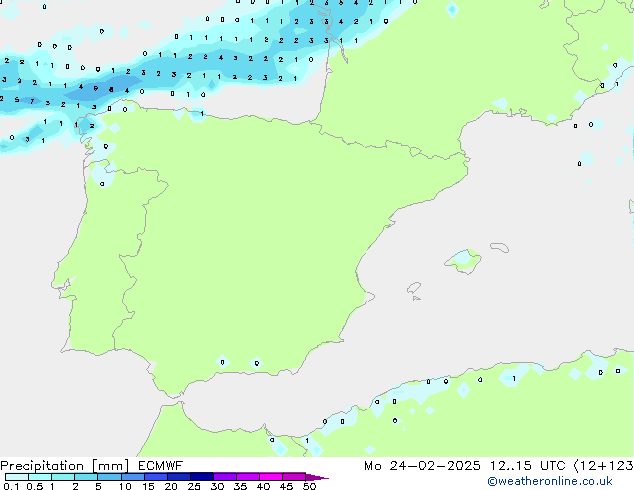This screenshot has height=490, width=634.
Task: Pick the 10–15 mm legend color swatch
Action: tap(133, 477)
